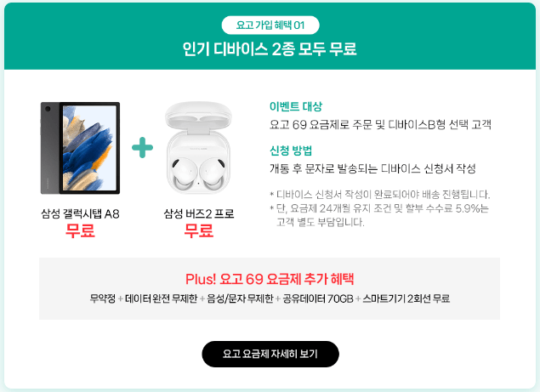Click the red 무료 text under Galaxy Tab
The image size is (540, 392).
(x=80, y=230)
